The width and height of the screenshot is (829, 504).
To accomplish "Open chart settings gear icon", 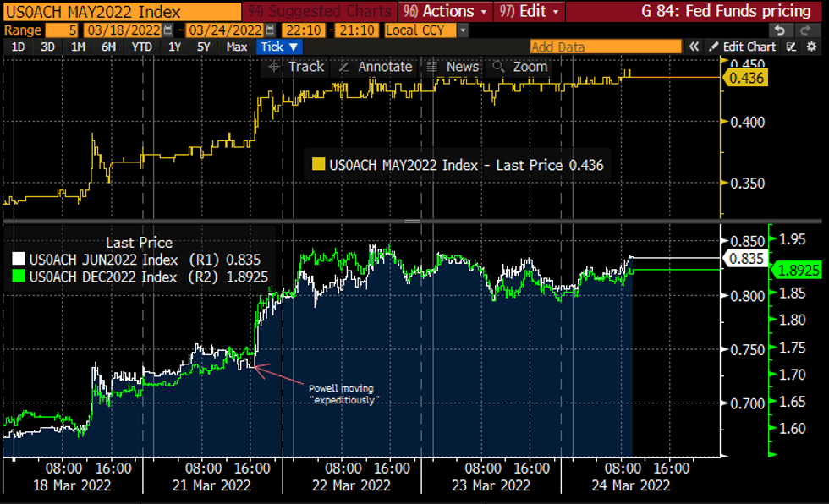I will (810, 47).
